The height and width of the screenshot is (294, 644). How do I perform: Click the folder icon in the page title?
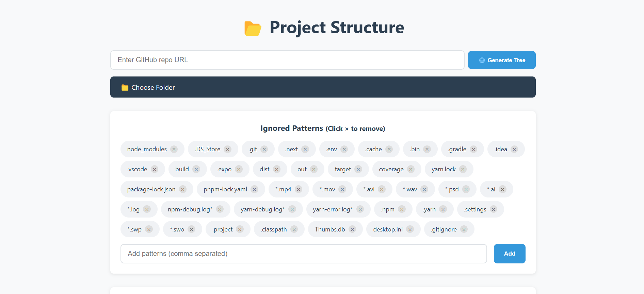point(253,28)
